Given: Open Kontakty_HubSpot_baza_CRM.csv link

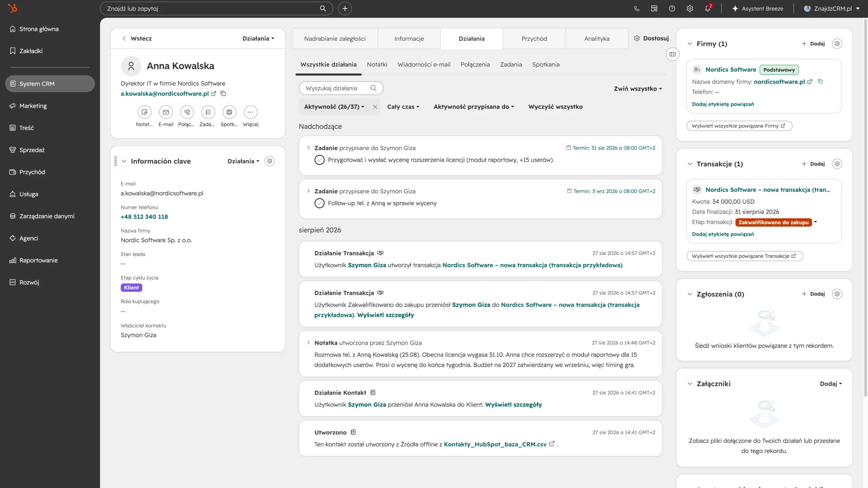Looking at the screenshot, I should [x=495, y=444].
